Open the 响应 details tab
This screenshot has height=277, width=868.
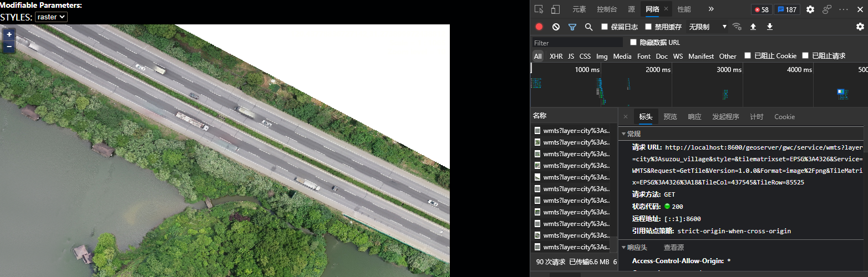coord(694,117)
